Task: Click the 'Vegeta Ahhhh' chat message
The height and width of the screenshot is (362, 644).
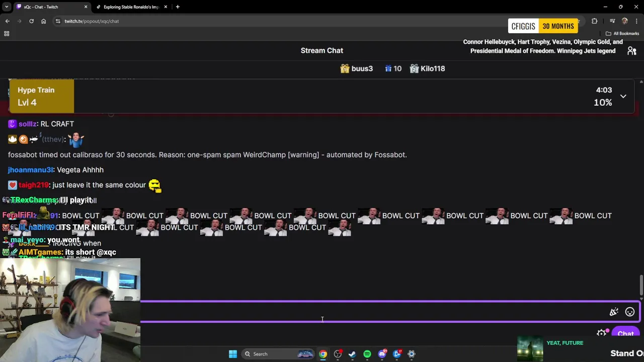Action: 80,170
